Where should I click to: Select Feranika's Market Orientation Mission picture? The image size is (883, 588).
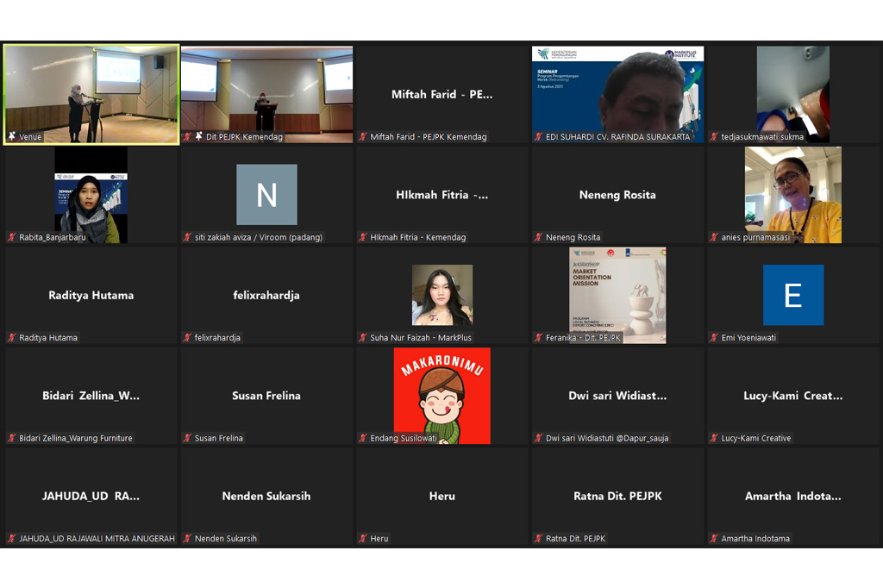[x=617, y=295]
